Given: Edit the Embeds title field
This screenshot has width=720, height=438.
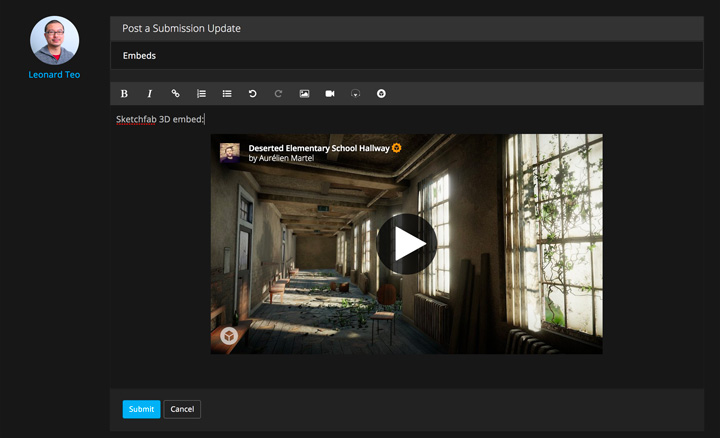Looking at the screenshot, I should click(x=406, y=56).
